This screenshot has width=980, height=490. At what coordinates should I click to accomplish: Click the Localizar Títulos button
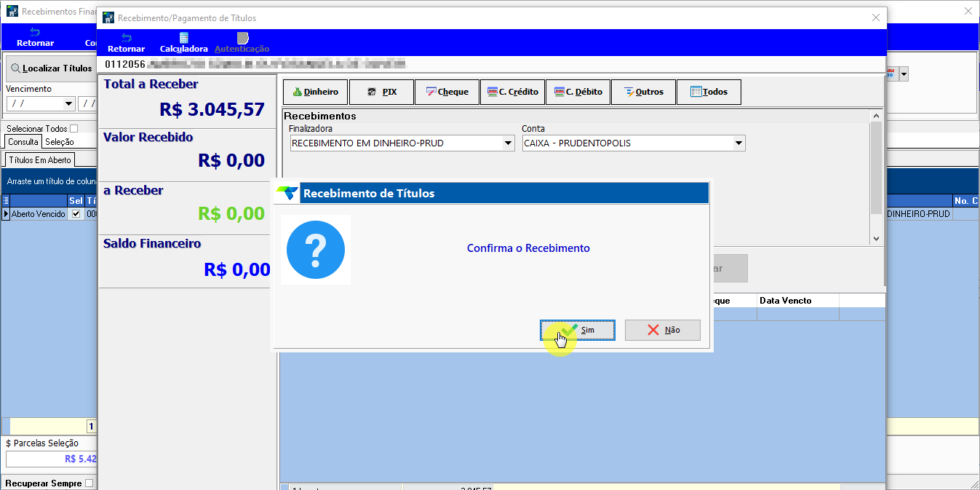[x=51, y=68]
